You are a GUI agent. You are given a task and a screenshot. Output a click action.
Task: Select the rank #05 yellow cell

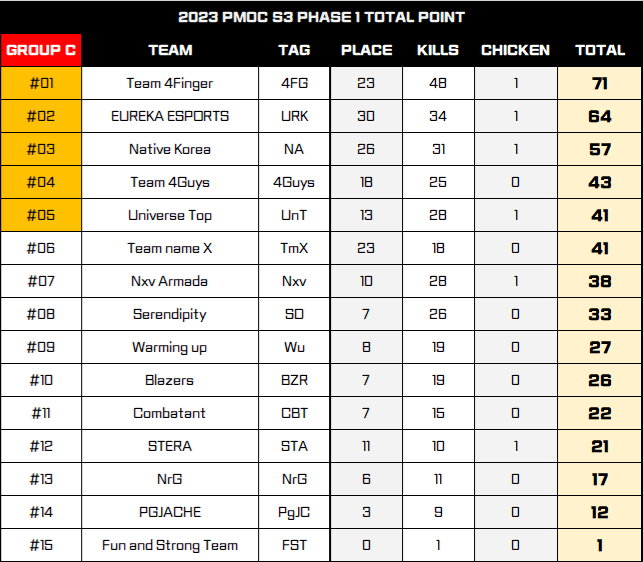41,215
